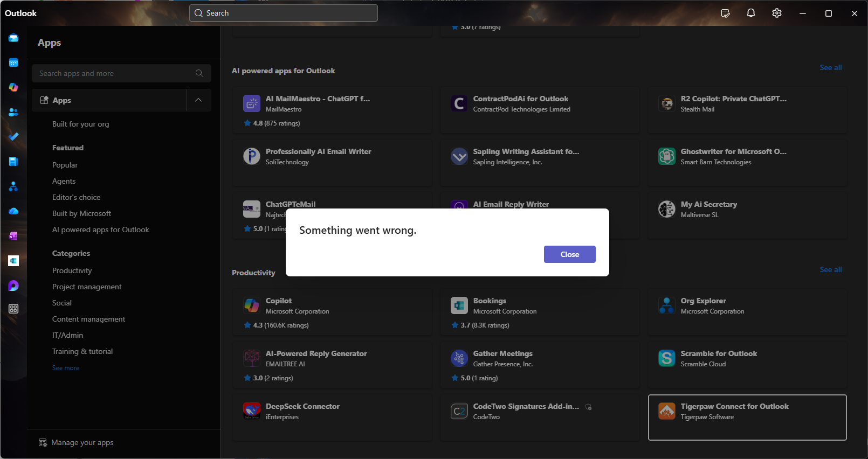Open the People contacts icon
The image size is (868, 459).
13,112
